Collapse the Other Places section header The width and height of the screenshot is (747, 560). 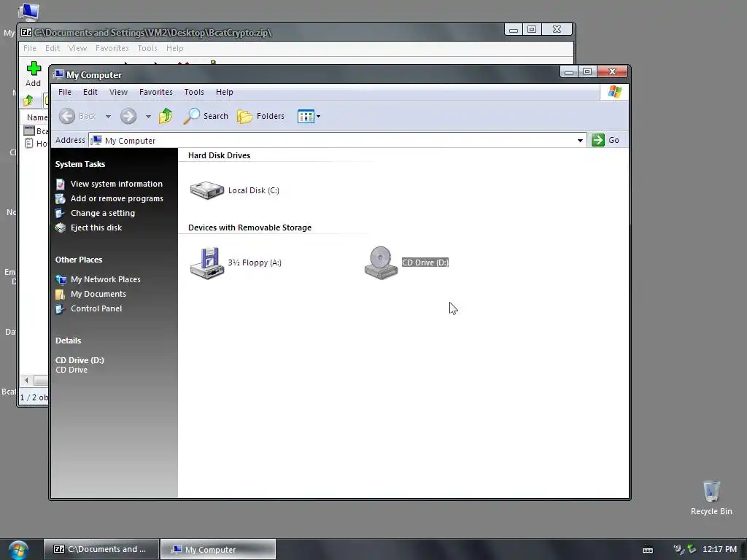[79, 260]
